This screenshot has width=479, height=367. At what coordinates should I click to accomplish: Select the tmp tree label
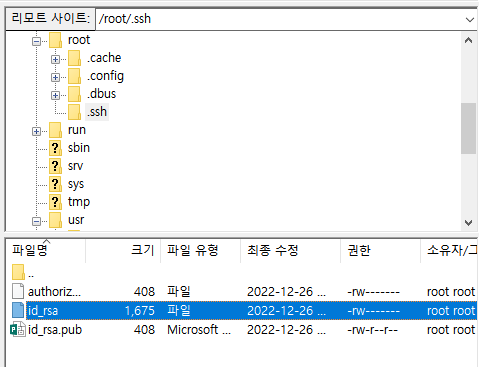point(79,202)
